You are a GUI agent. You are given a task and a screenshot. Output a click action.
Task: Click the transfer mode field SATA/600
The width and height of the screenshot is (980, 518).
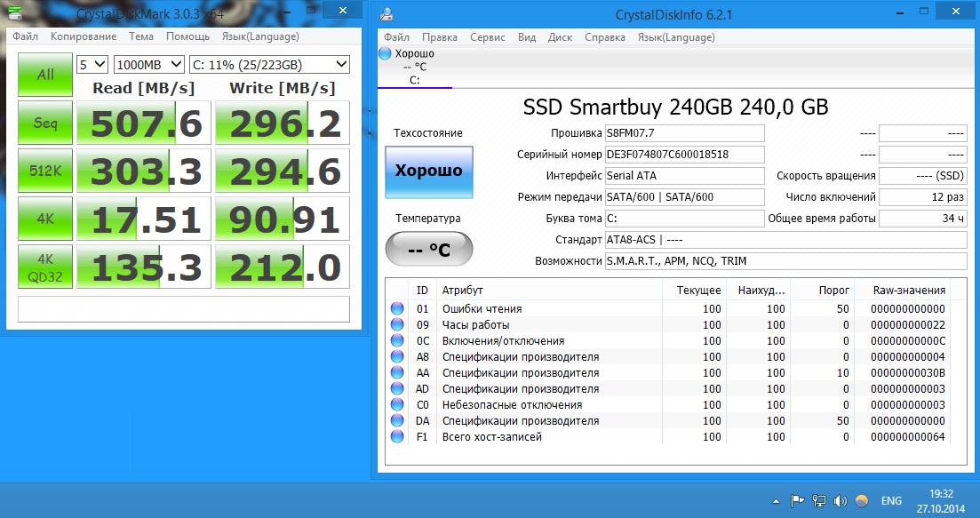point(684,197)
